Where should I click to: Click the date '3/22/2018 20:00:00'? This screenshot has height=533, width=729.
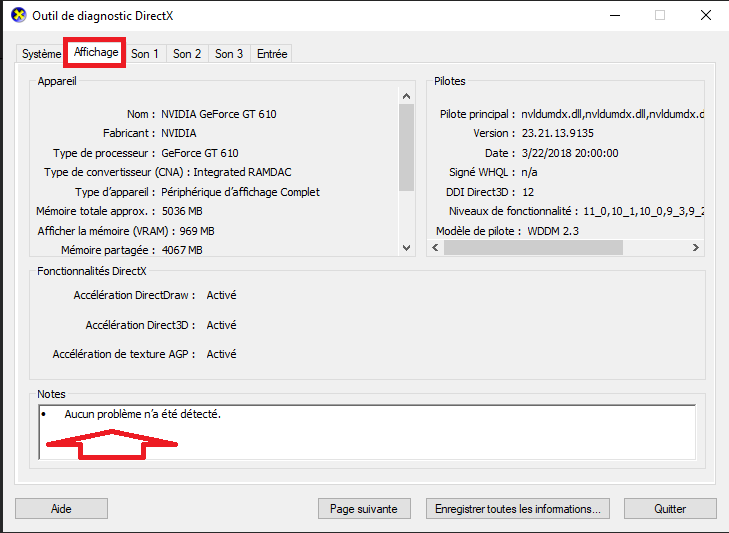[x=570, y=153]
